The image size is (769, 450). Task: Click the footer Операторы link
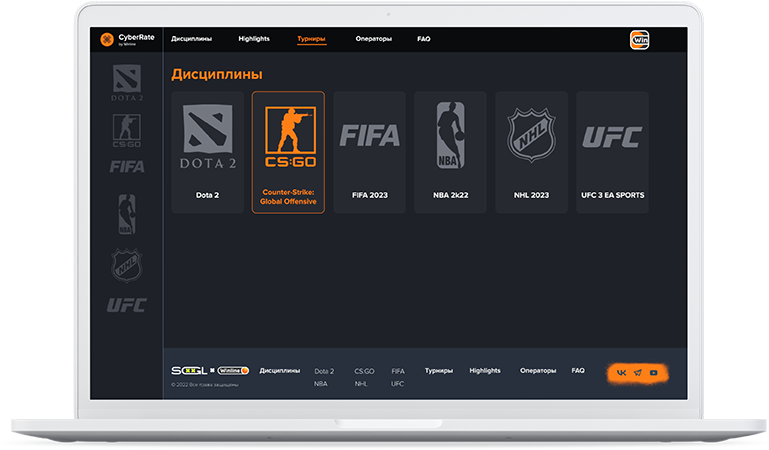pyautogui.click(x=538, y=371)
